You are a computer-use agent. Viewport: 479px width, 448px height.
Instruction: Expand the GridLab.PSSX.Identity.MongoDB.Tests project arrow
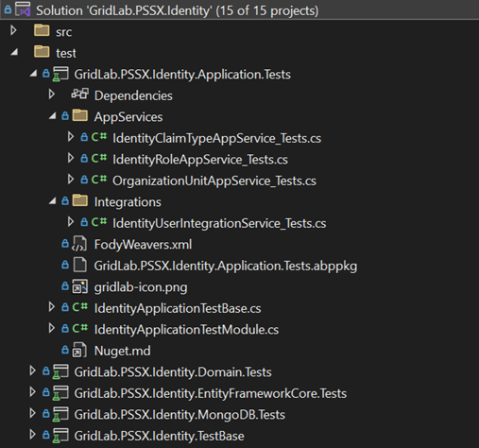(32, 413)
